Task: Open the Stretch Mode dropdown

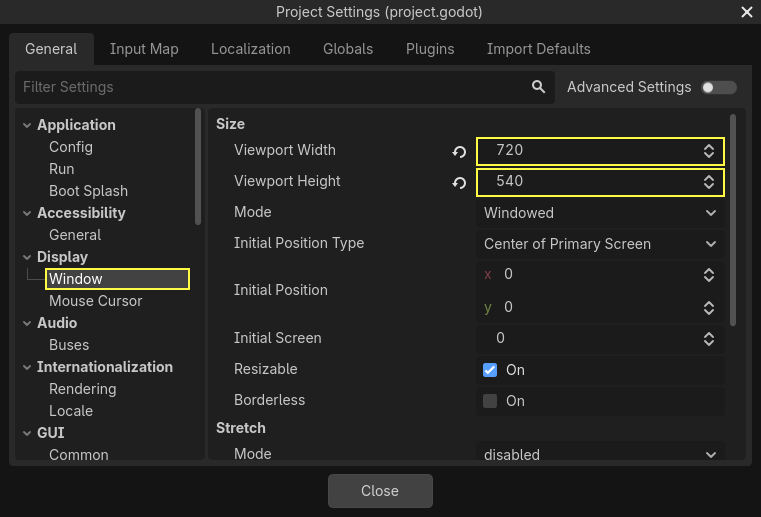Action: point(599,454)
